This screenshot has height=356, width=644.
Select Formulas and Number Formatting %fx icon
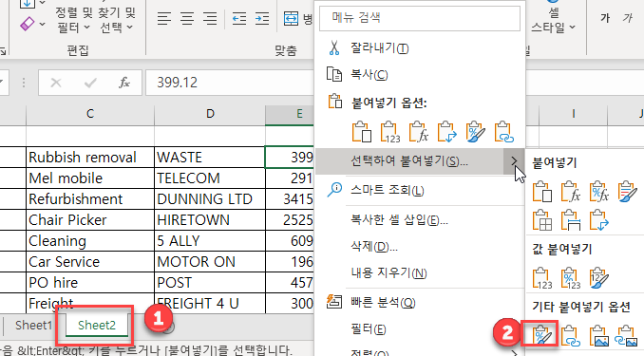(598, 192)
